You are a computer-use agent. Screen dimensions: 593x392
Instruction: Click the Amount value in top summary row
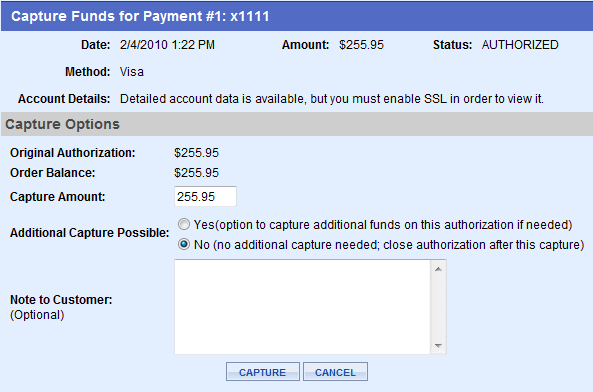click(361, 45)
